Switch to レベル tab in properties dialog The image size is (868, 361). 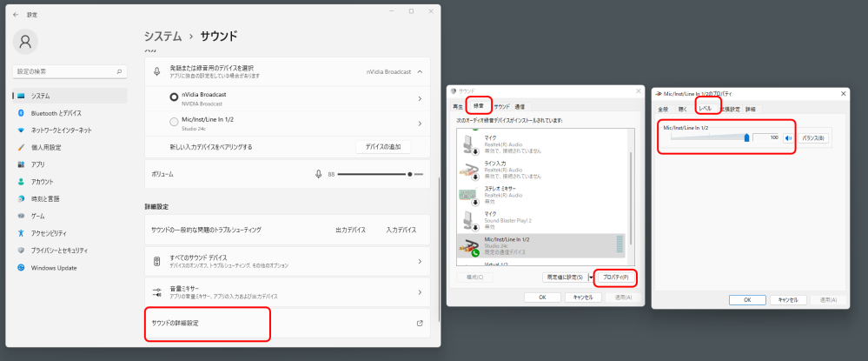click(706, 109)
